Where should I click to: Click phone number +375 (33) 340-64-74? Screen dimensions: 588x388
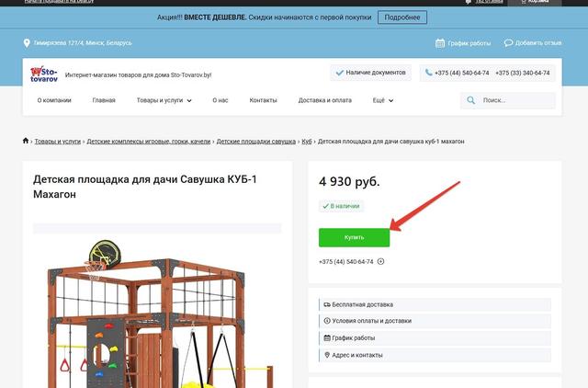523,73
